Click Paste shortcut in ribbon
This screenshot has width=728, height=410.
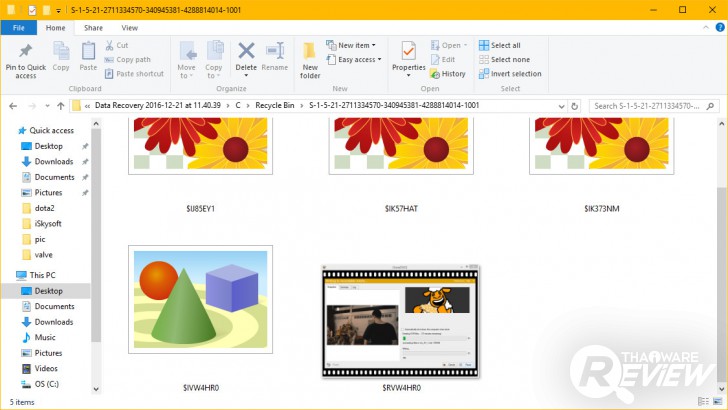(x=134, y=73)
